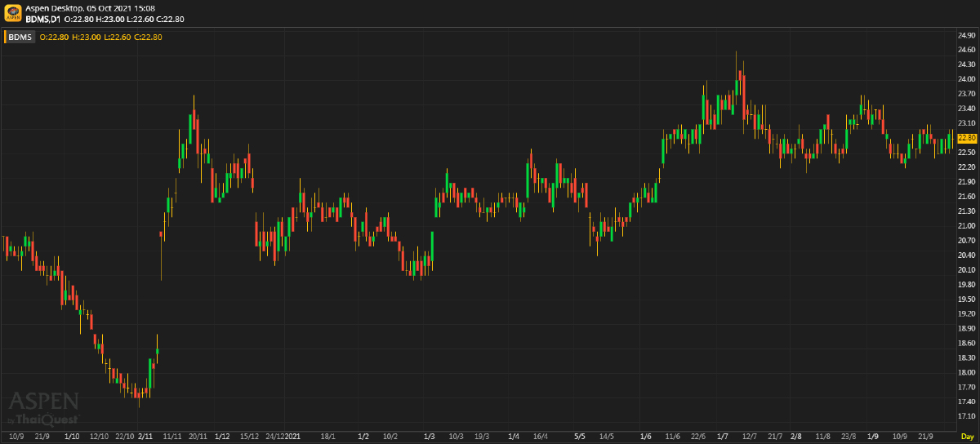Click the 15/12 date axis label
This screenshot has width=980, height=444.
[x=249, y=437]
